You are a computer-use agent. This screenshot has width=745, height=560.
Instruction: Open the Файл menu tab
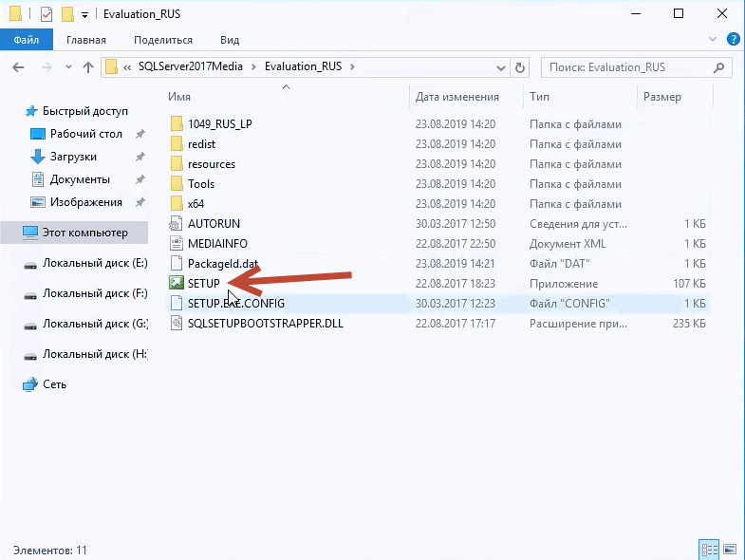tap(27, 40)
